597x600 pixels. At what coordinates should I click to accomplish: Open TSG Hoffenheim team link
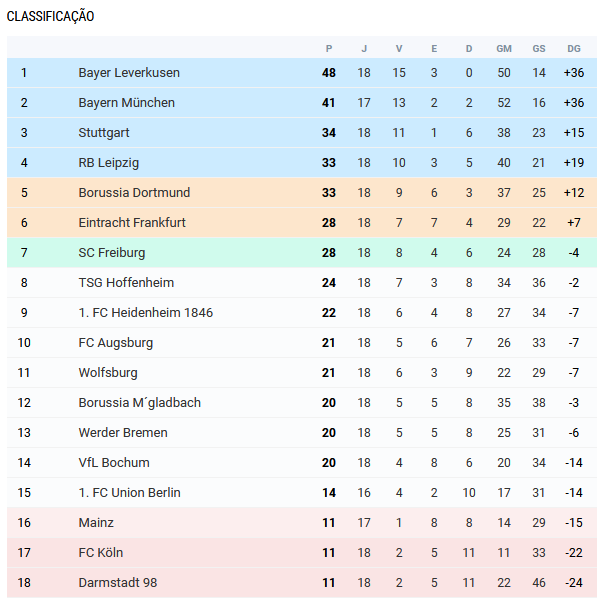pos(126,282)
